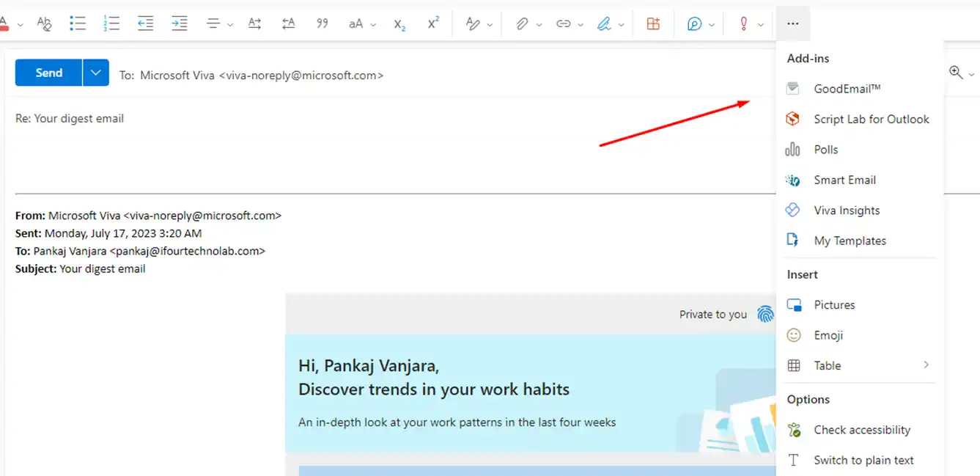This screenshot has width=980, height=476.
Task: Open the importance dropdown arrow
Action: coord(761,25)
